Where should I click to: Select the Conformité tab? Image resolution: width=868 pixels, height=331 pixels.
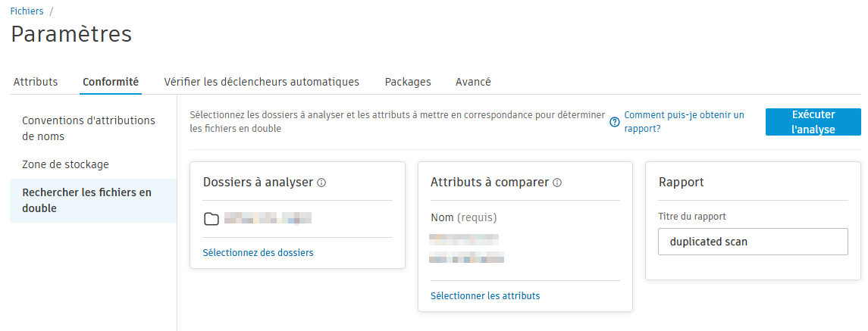click(111, 82)
